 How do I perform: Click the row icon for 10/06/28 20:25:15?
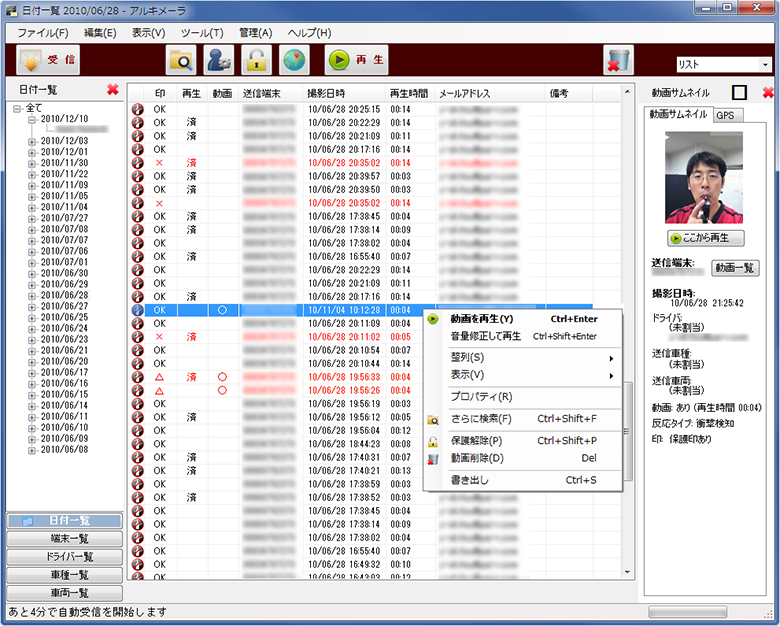tap(137, 109)
